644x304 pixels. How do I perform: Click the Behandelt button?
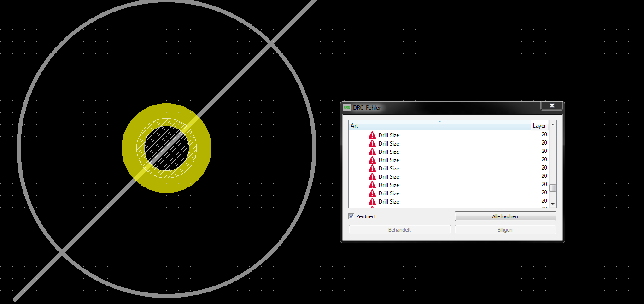399,230
